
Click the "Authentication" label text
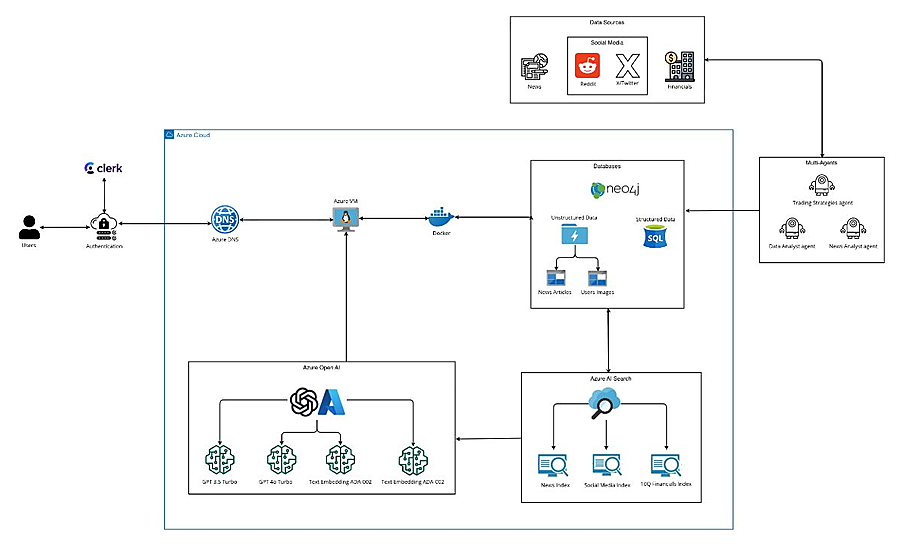tap(104, 246)
